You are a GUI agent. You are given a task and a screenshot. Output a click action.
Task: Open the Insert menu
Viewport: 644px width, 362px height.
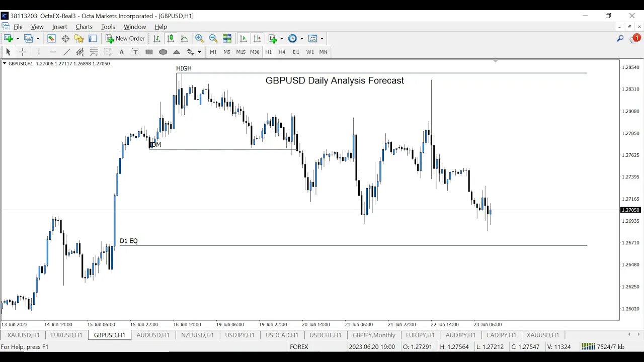point(59,27)
